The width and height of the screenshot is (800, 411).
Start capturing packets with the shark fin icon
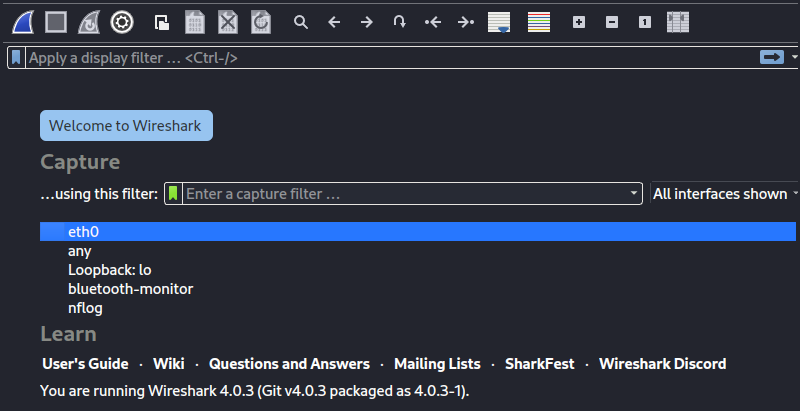coord(23,22)
